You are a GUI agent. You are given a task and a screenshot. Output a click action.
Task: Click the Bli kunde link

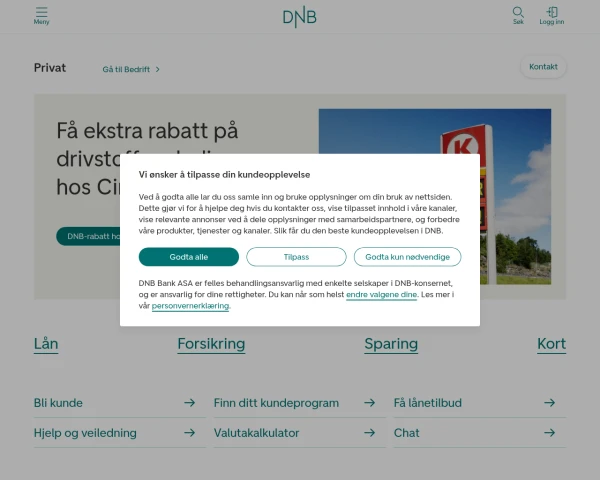click(58, 403)
